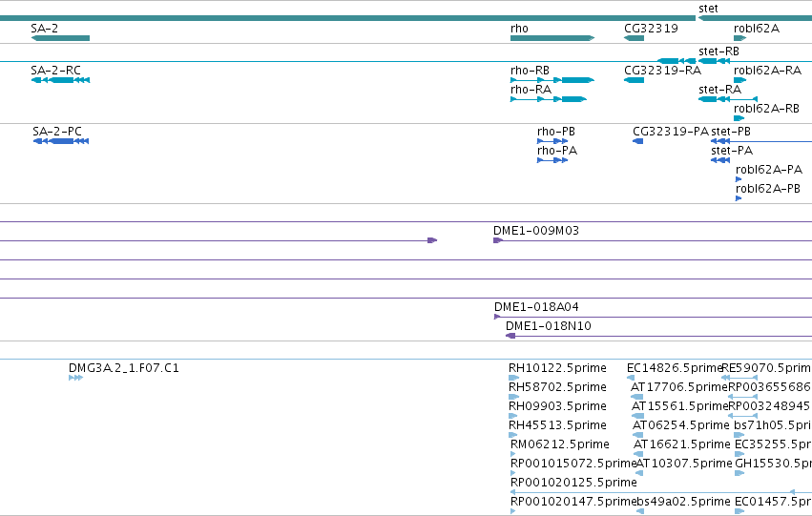Click the RH09903.5prime EST label
812x516 pixels.
click(557, 406)
